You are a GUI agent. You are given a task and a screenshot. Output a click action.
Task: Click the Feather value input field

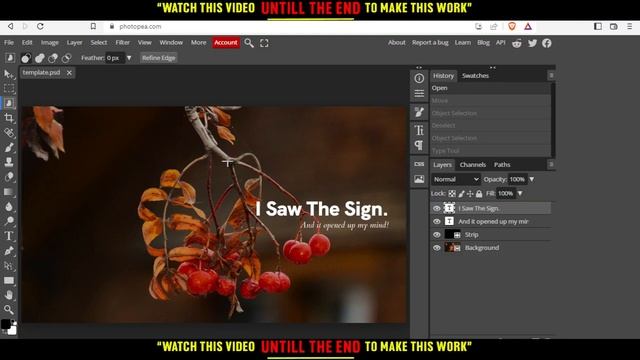pyautogui.click(x=115, y=58)
